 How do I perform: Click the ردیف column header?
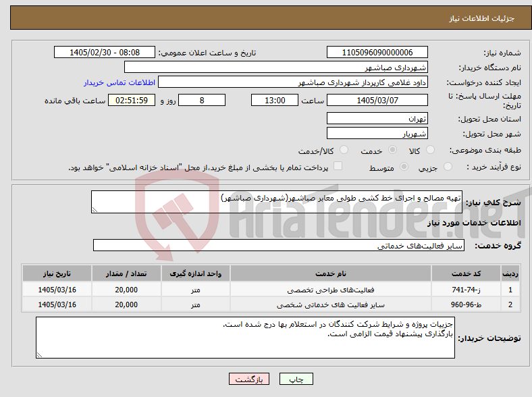pyautogui.click(x=510, y=273)
